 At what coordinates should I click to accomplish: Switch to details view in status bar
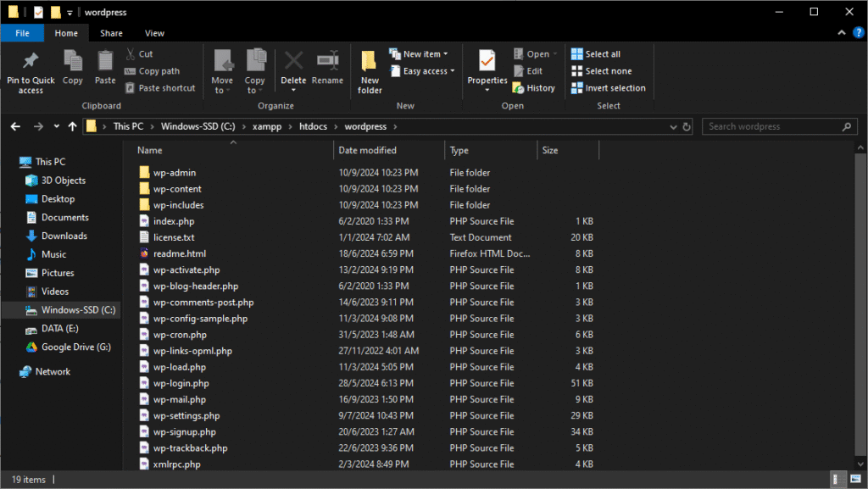pos(838,480)
